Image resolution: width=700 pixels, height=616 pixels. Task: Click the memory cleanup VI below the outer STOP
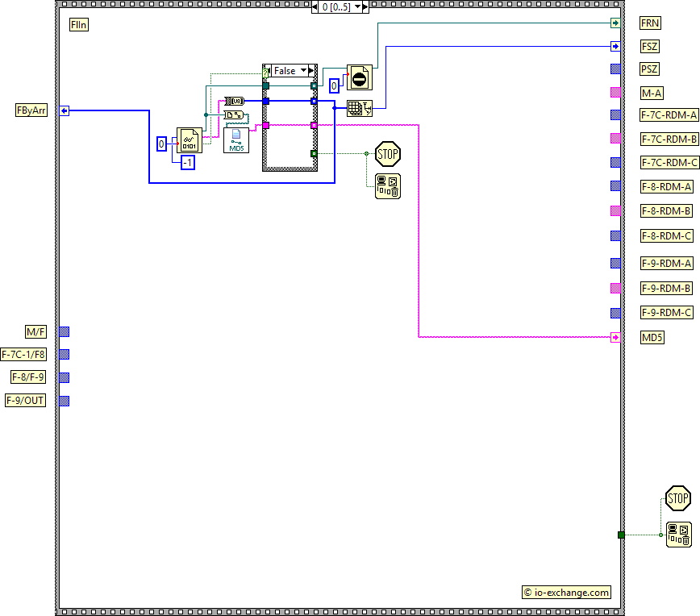(678, 535)
